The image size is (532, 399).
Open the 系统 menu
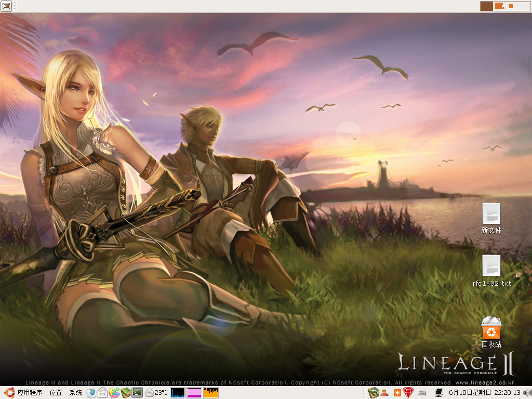[x=76, y=393]
